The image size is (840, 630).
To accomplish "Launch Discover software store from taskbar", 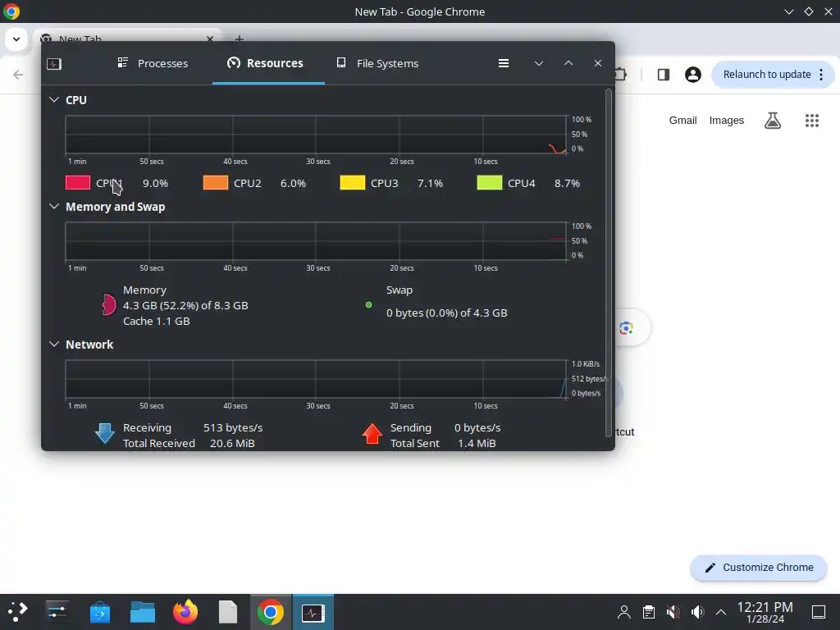I will [x=99, y=612].
